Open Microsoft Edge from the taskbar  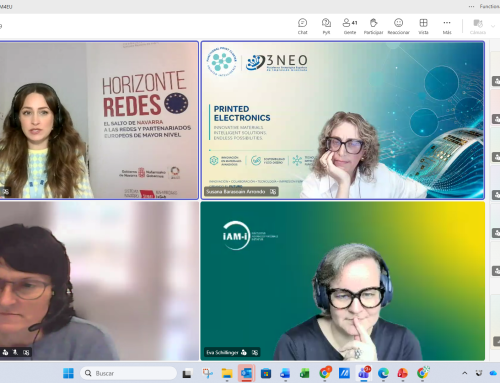(x=383, y=373)
